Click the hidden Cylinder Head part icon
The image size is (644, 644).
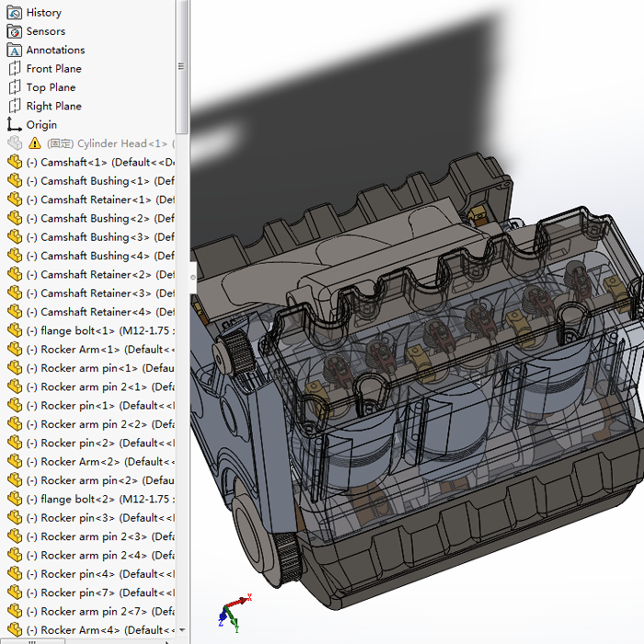(15, 144)
